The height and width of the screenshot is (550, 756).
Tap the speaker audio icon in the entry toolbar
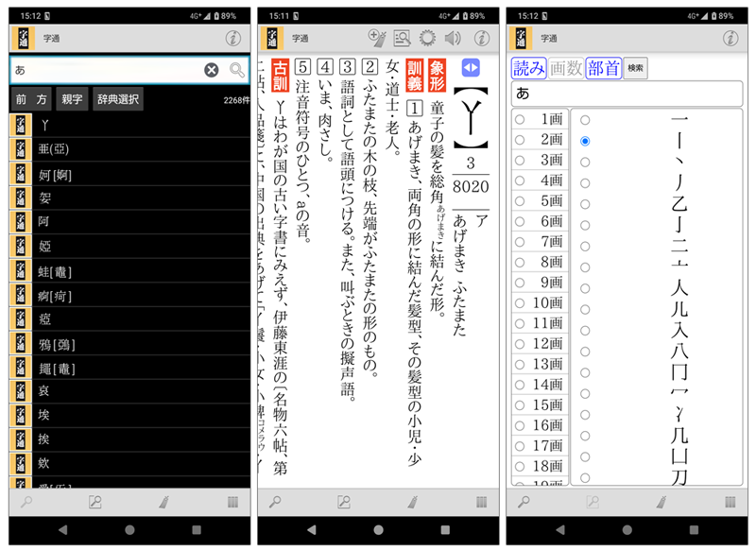pyautogui.click(x=453, y=39)
